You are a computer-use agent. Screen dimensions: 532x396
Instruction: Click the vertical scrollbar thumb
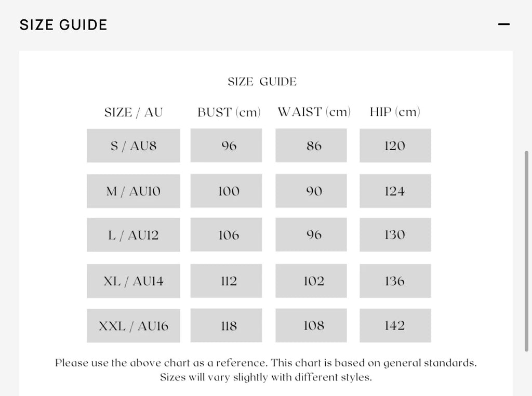coord(526,251)
